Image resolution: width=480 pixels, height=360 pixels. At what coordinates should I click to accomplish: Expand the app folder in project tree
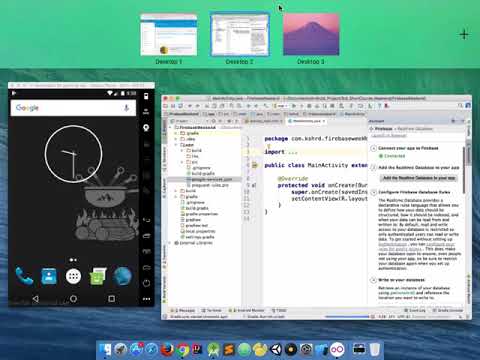pyautogui.click(x=176, y=145)
